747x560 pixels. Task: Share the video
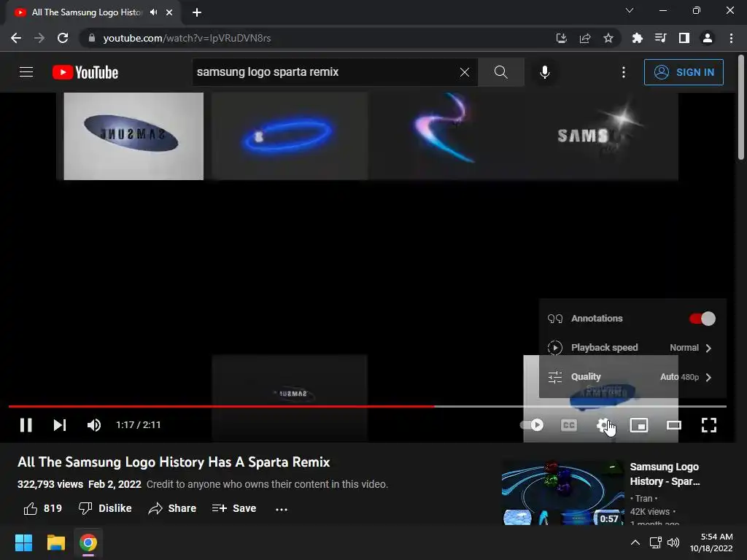(172, 508)
